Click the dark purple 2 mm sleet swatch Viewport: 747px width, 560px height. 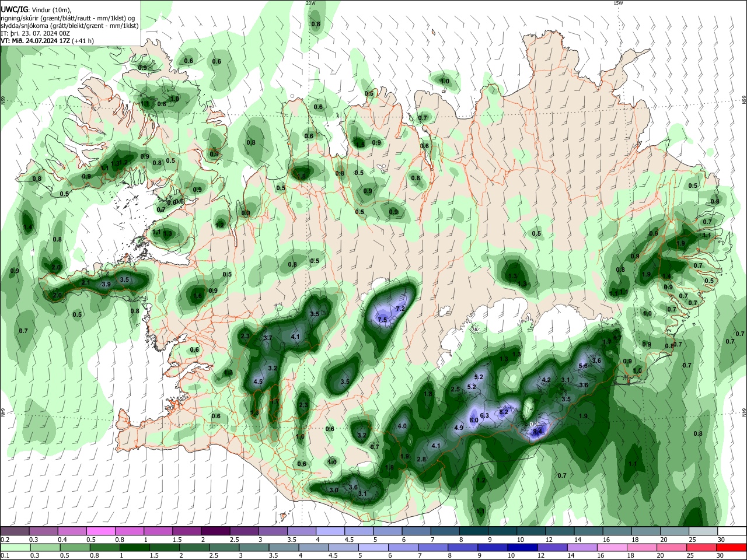tap(215, 531)
